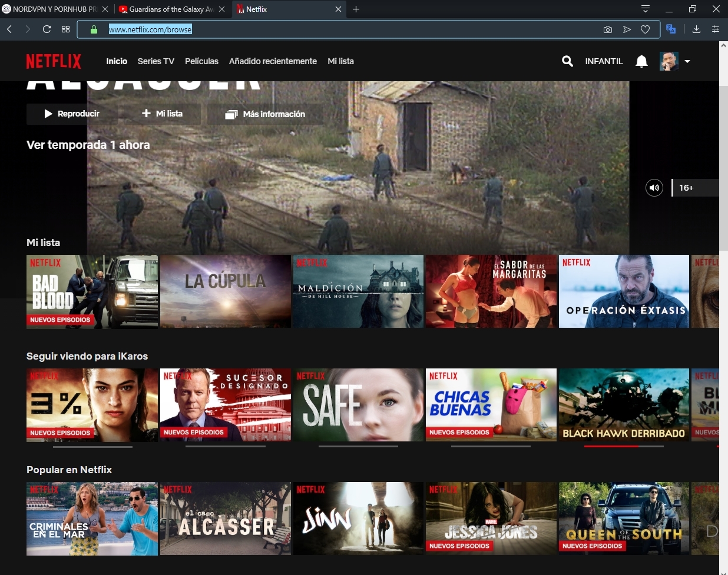Open the profile avatar menu
Screen dimensions: 728x575
(669, 61)
